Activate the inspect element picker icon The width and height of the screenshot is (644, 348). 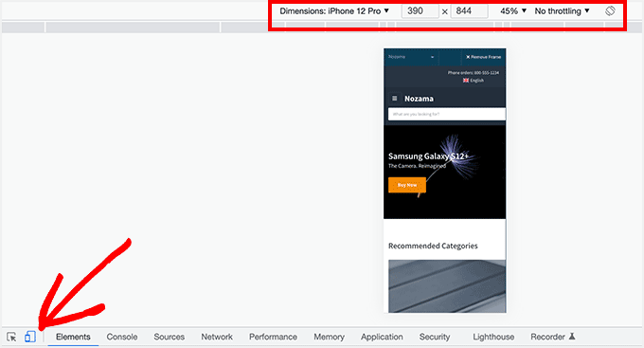(11, 337)
